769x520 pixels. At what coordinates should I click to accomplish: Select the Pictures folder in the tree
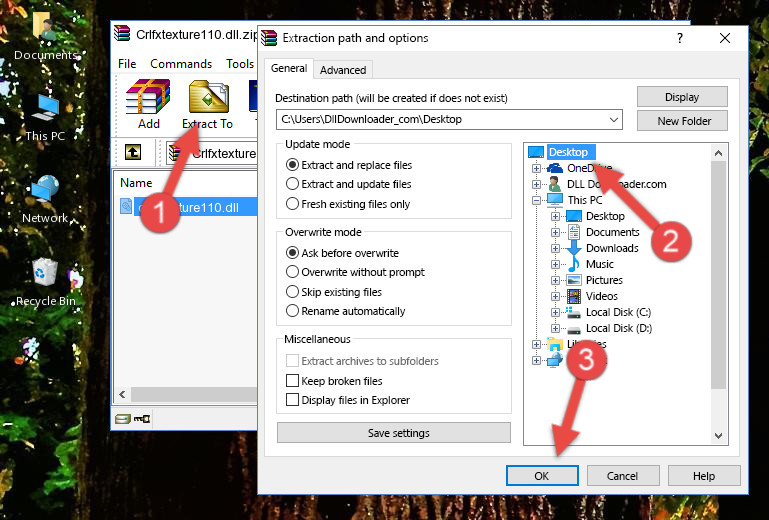pos(604,280)
